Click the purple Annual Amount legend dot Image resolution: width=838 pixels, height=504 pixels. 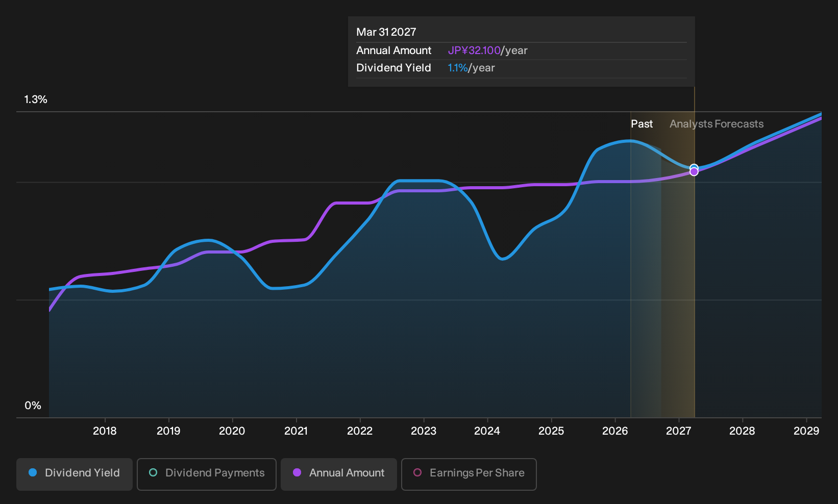click(297, 472)
